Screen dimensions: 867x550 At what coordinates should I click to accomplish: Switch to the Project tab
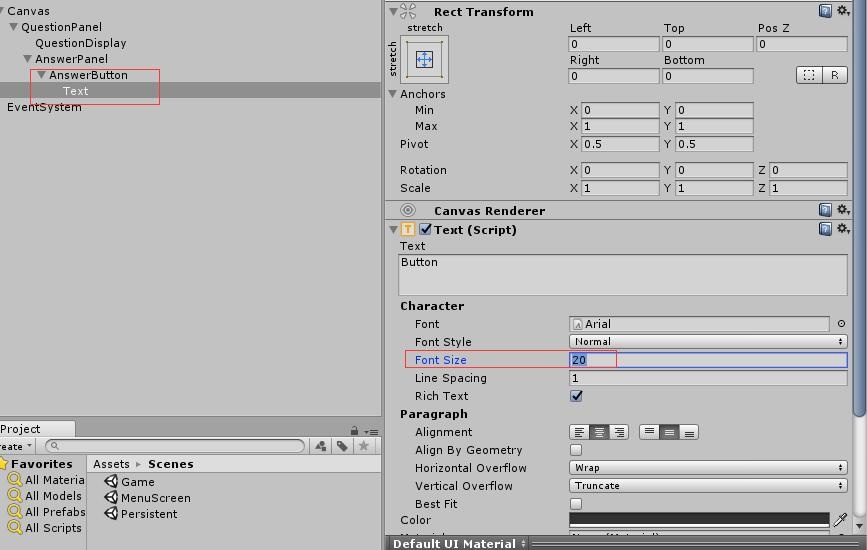pos(36,429)
